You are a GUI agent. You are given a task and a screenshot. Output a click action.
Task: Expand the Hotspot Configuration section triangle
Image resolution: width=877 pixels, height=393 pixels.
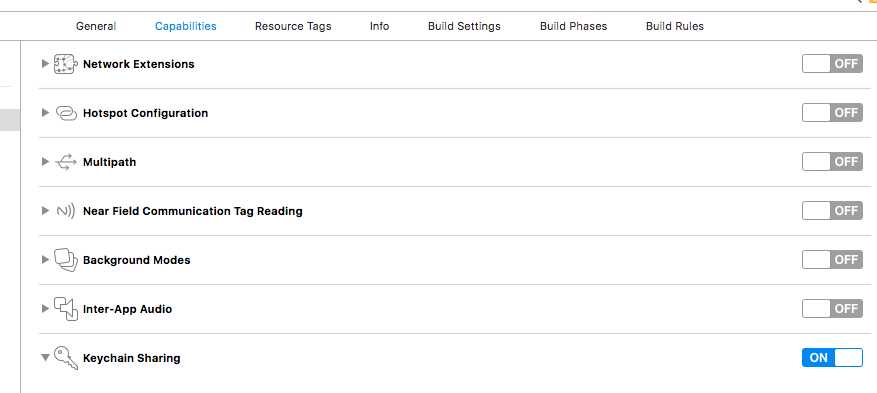pos(45,113)
